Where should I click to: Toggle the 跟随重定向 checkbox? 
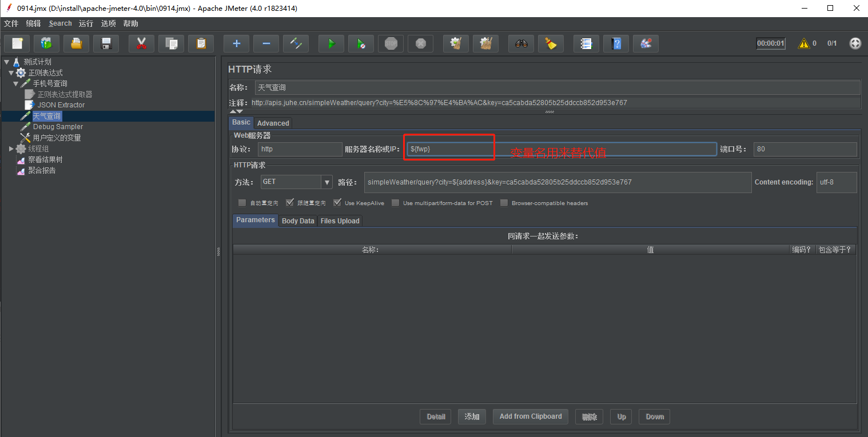[290, 203]
